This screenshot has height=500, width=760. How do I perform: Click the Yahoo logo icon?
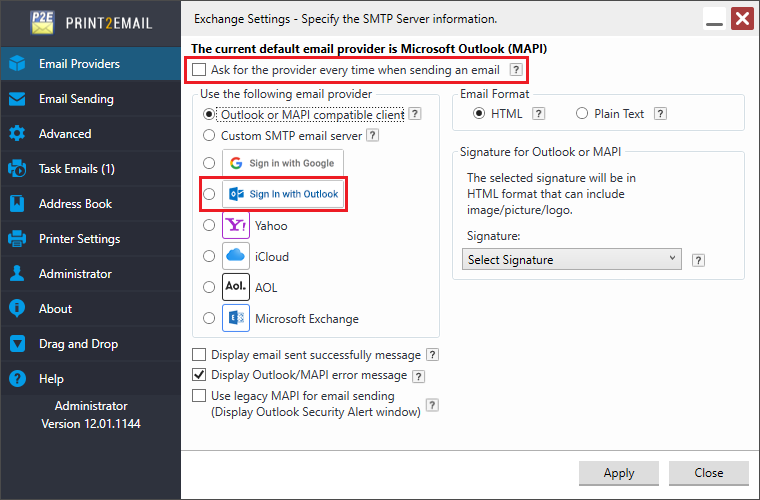click(x=236, y=225)
